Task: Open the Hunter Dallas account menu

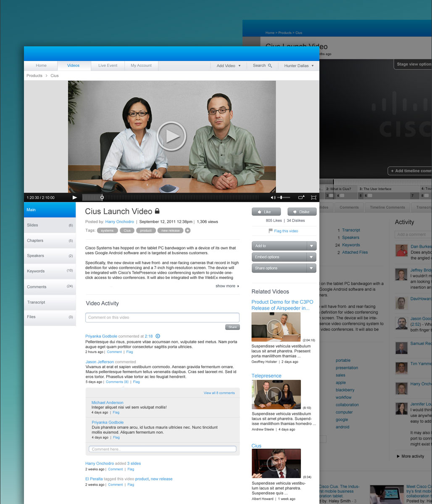Action: pyautogui.click(x=299, y=66)
